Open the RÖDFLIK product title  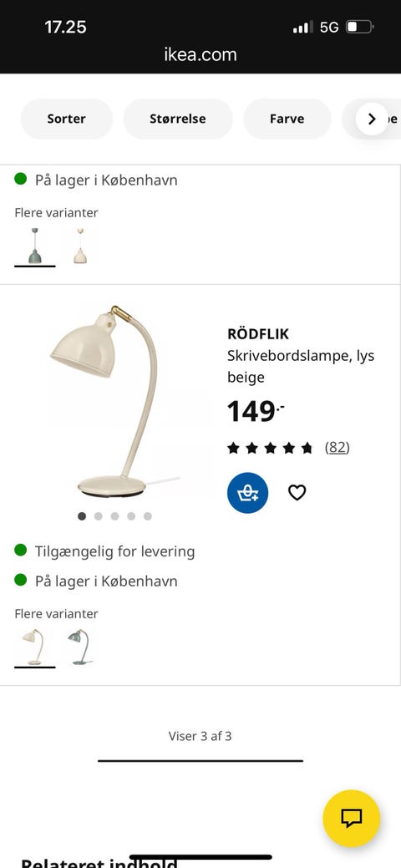(258, 334)
